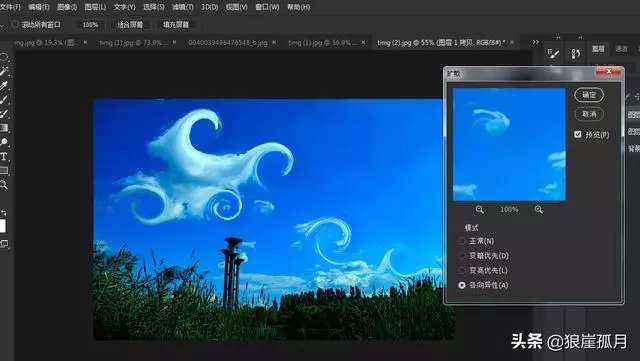Select the Dodge tool

tap(4, 143)
